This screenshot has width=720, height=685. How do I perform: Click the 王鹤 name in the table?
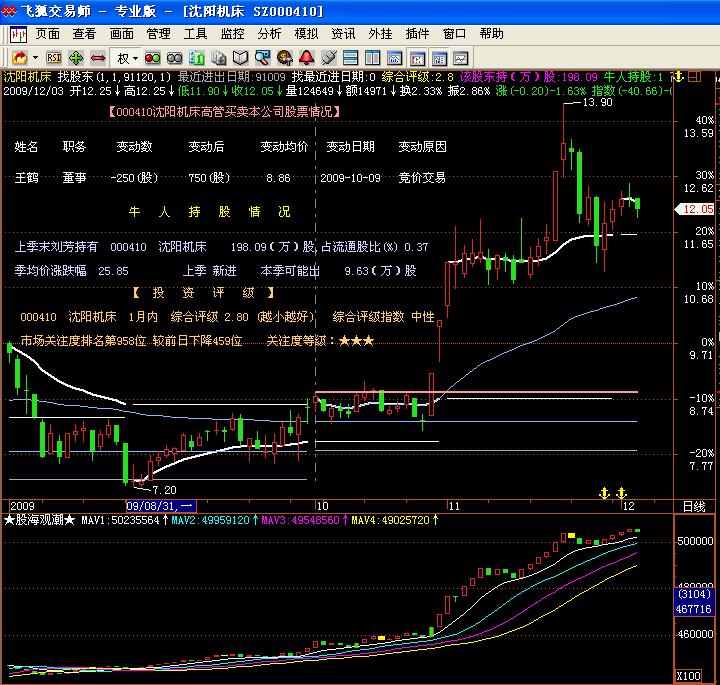pos(27,178)
